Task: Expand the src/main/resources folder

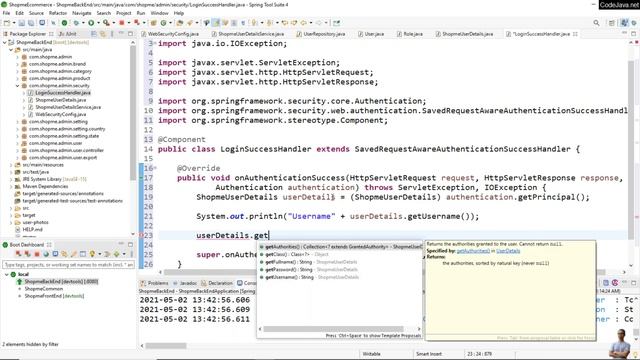Action: 11,165
